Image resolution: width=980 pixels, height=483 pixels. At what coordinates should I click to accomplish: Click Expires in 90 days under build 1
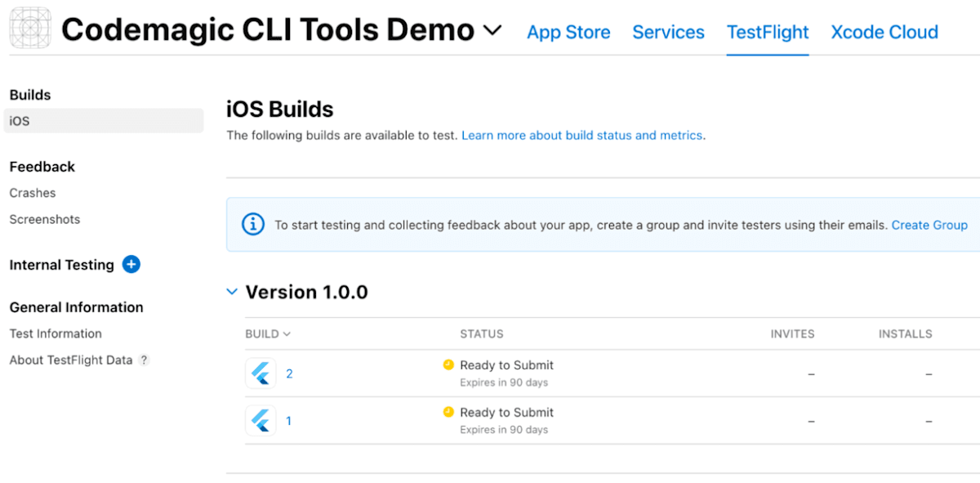504,430
